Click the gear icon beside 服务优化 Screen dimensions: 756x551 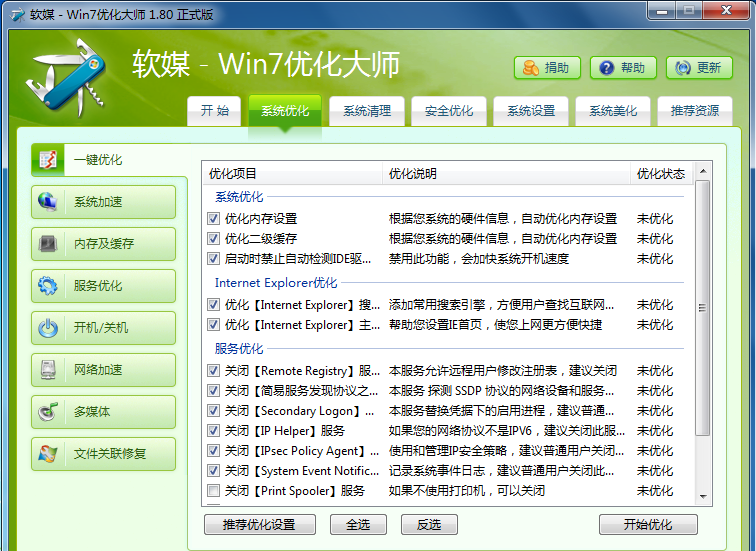pyautogui.click(x=48, y=285)
